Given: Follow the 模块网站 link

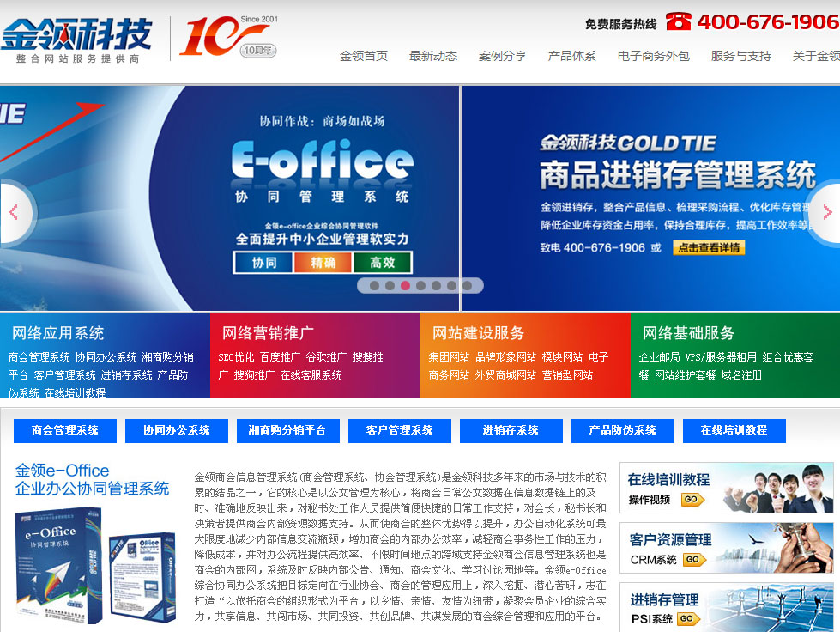Looking at the screenshot, I should 562,357.
